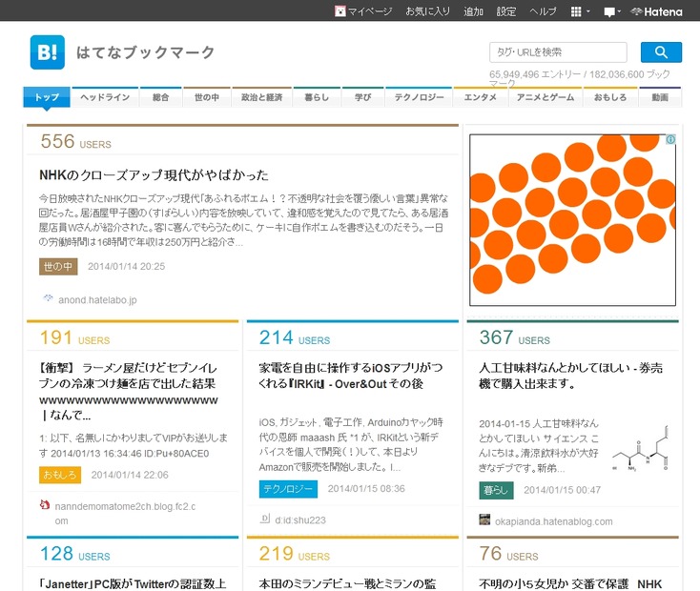Open article NHKのクローズアップ現代がやばかった
The width and height of the screenshot is (700, 591).
click(154, 174)
